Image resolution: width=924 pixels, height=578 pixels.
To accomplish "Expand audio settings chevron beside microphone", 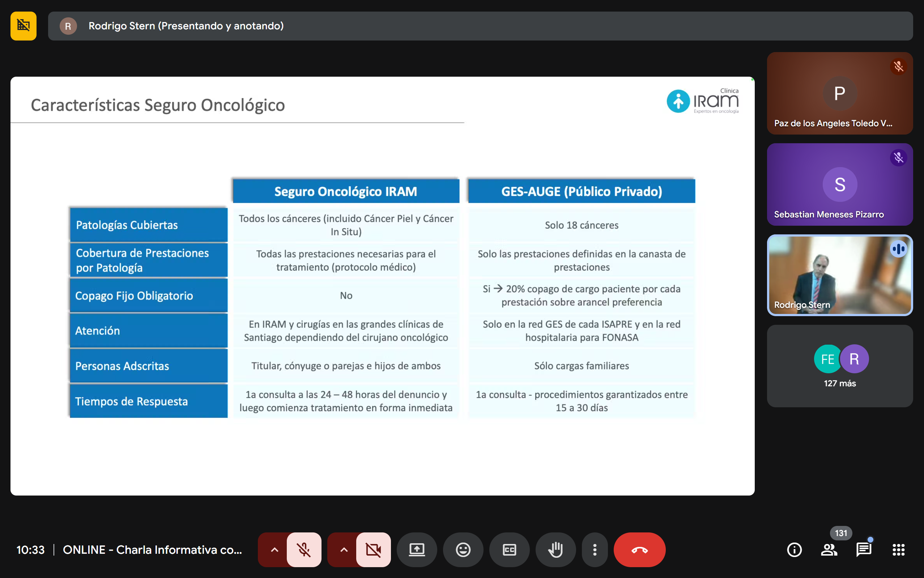I will tap(274, 550).
